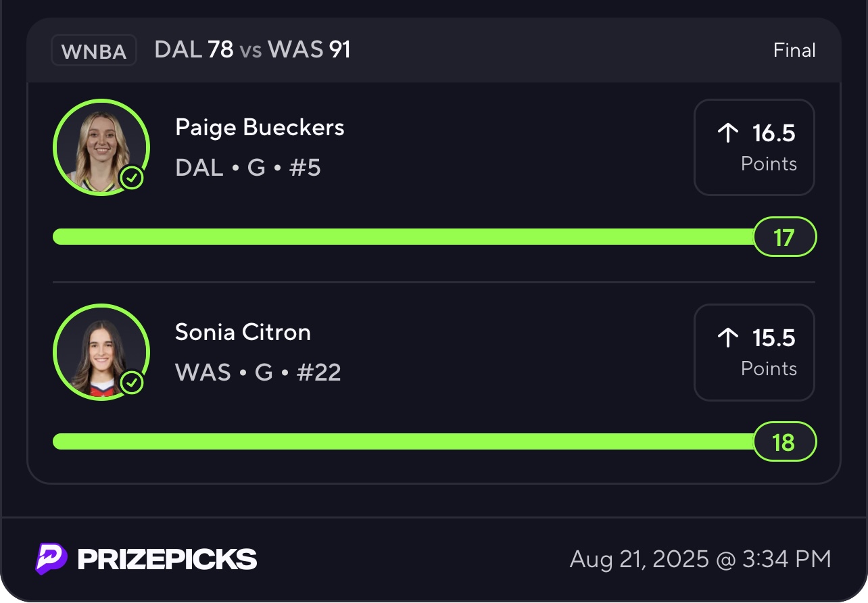Screen dimensions: 868x603
Task: Click the 18 result pill on progress bar
Action: (784, 442)
